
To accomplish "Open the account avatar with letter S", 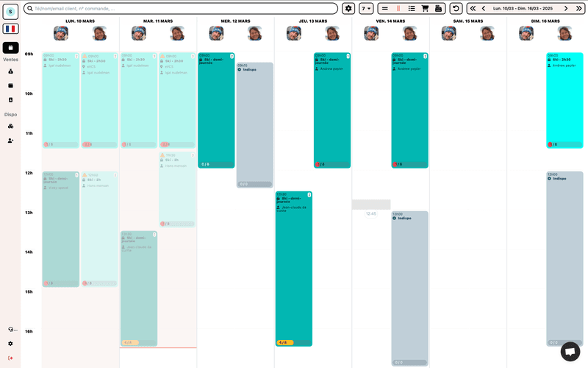I will (10, 12).
